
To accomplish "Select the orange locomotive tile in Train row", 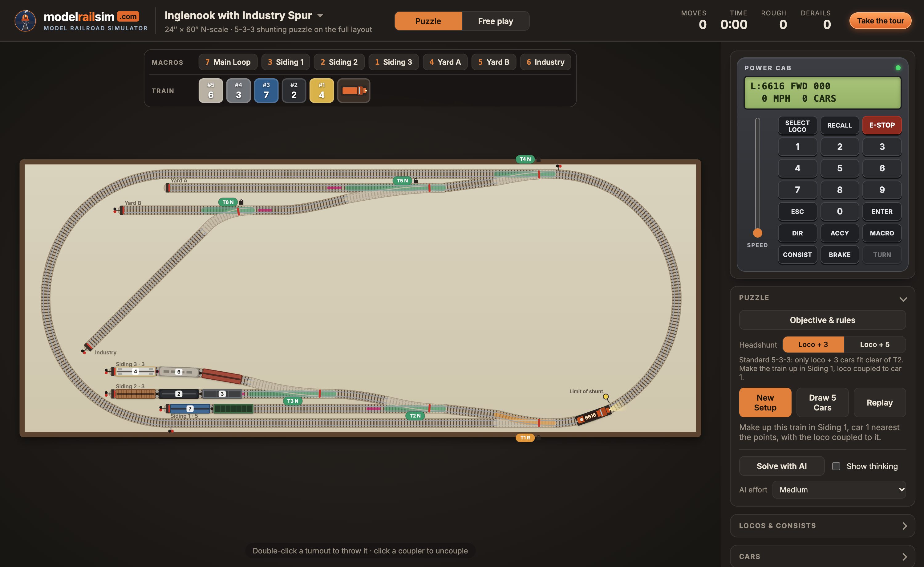I will click(354, 90).
